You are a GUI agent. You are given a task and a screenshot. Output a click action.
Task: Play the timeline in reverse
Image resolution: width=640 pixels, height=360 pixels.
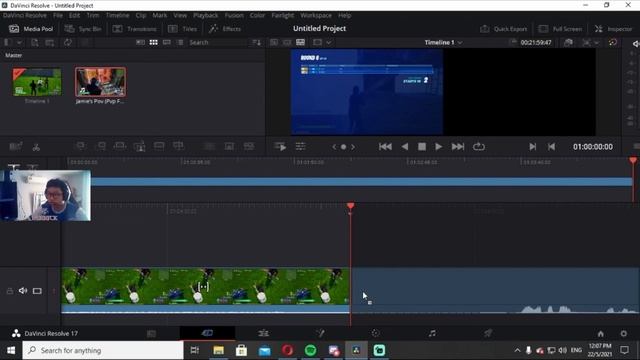404,147
